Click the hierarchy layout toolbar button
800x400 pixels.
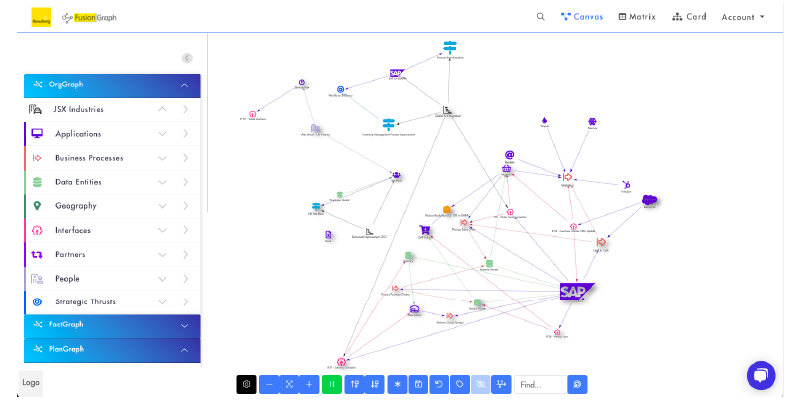(501, 384)
